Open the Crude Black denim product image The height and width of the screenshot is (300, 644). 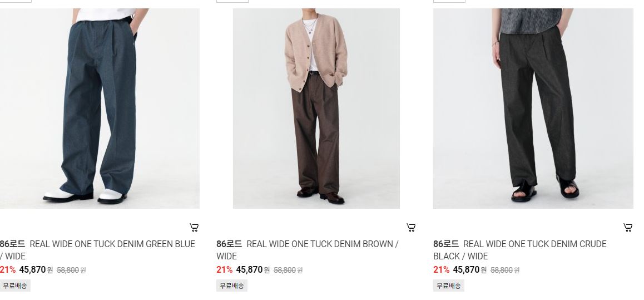click(x=533, y=109)
